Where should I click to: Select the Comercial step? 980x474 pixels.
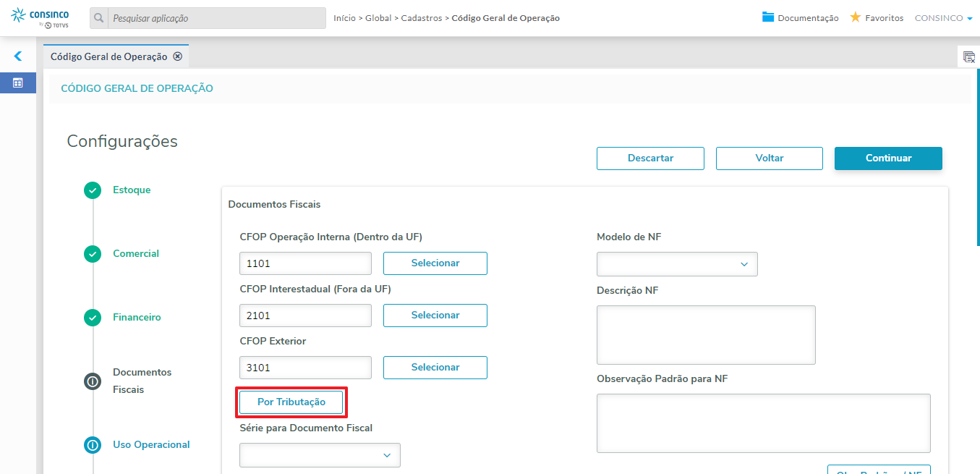[136, 254]
